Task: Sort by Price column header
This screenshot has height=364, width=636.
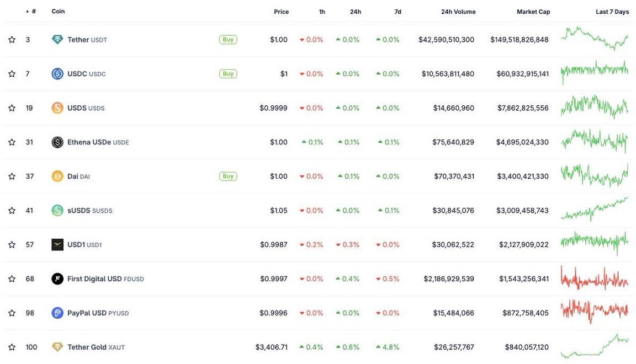Action: click(x=281, y=12)
